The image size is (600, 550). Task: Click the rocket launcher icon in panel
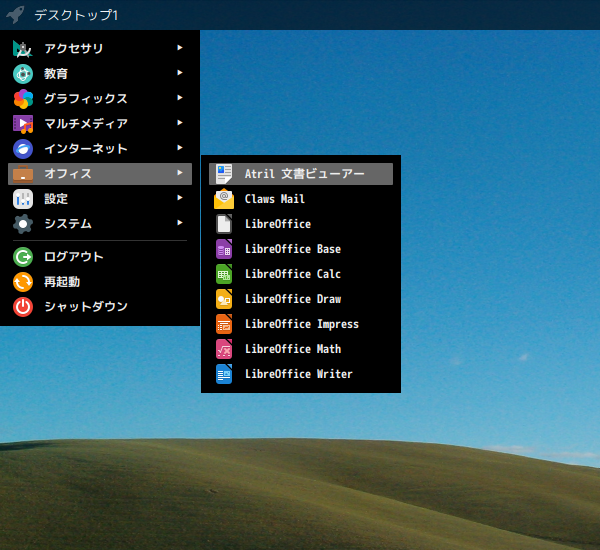[15, 15]
